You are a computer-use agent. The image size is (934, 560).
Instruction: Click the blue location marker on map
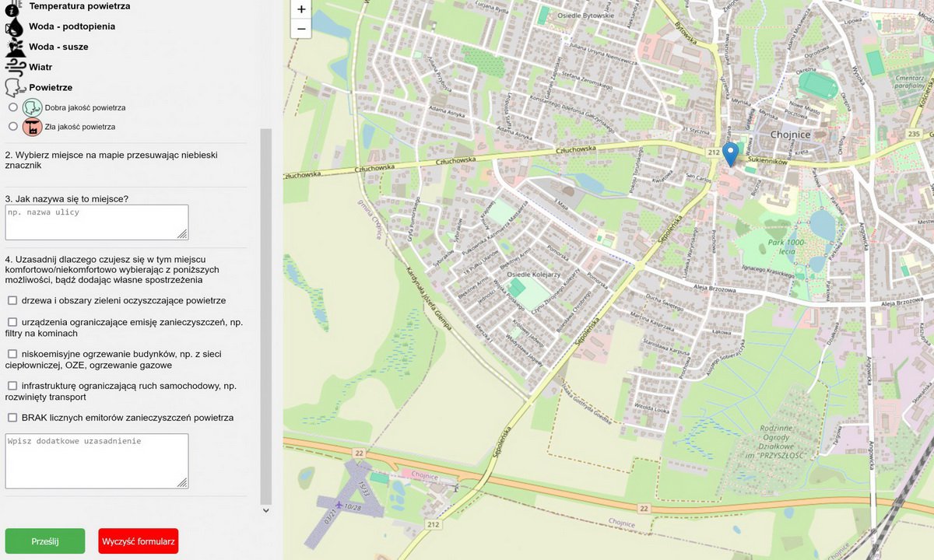click(730, 153)
